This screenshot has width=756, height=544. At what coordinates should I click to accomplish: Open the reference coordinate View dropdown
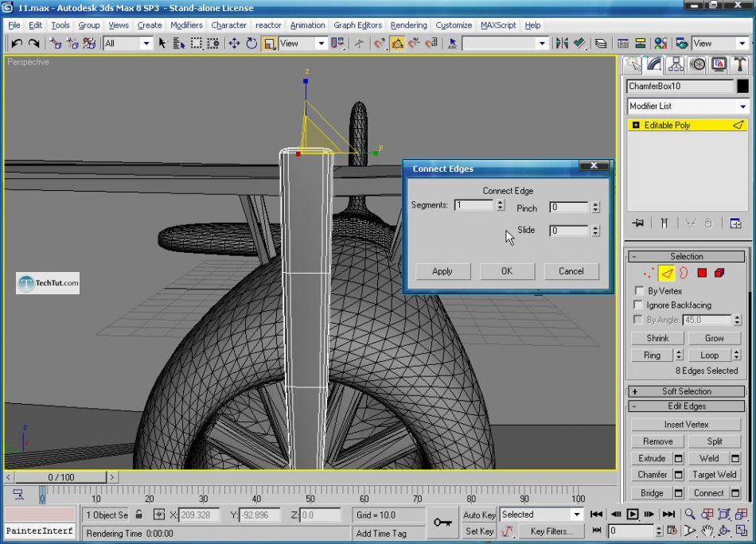[x=302, y=44]
